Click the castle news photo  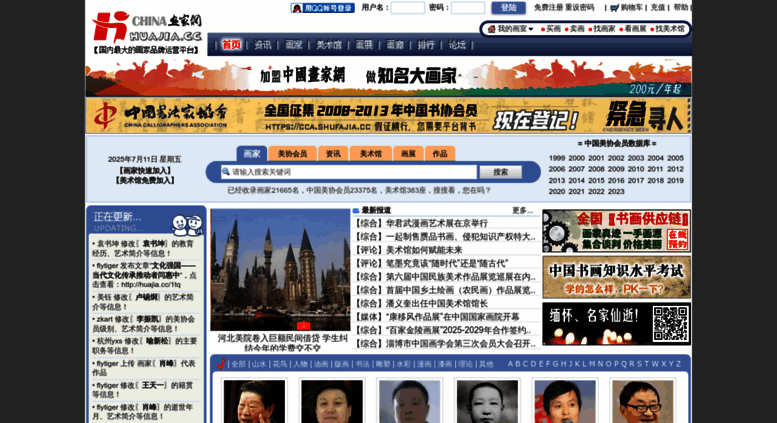pyautogui.click(x=280, y=269)
